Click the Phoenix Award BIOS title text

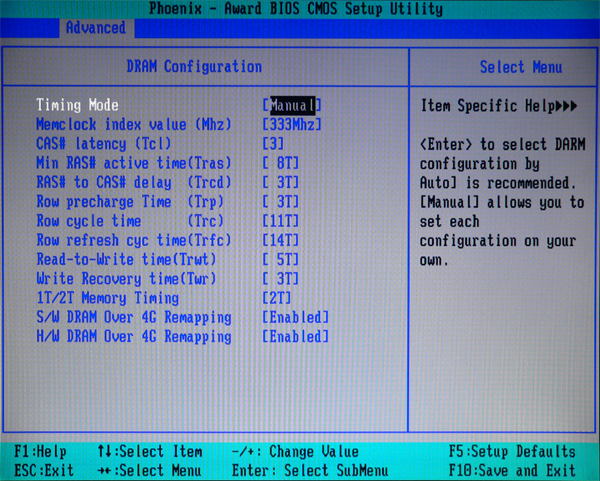coord(296,9)
